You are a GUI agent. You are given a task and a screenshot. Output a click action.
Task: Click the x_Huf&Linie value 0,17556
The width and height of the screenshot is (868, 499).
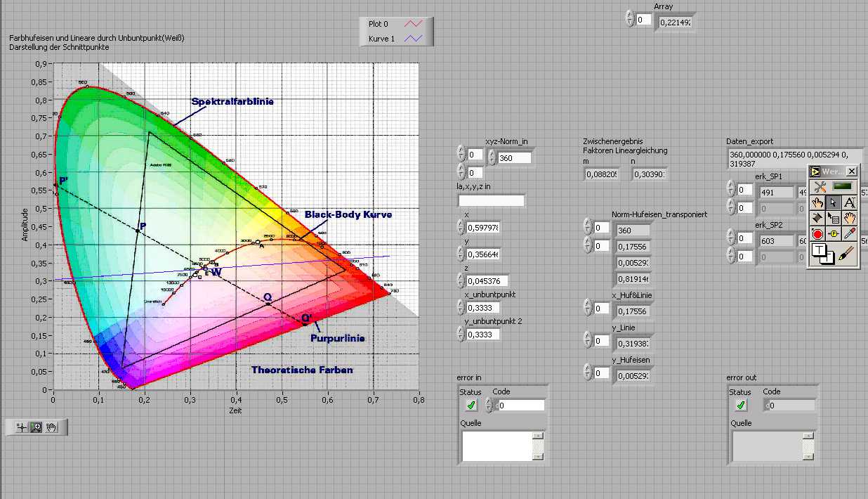tap(633, 311)
